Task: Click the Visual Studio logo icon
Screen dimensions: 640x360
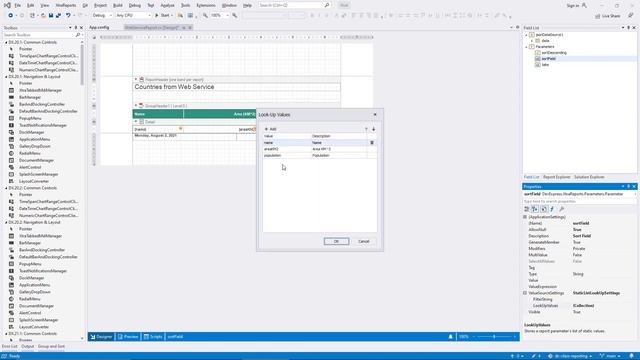Action: [x=7, y=5]
